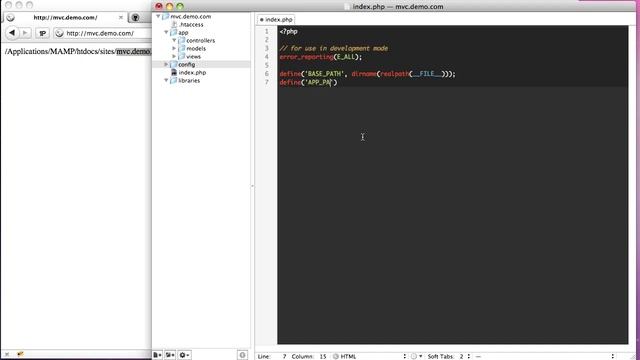The image size is (640, 360).
Task: Select the mvc.demo.com browser tab
Action: click(65, 17)
